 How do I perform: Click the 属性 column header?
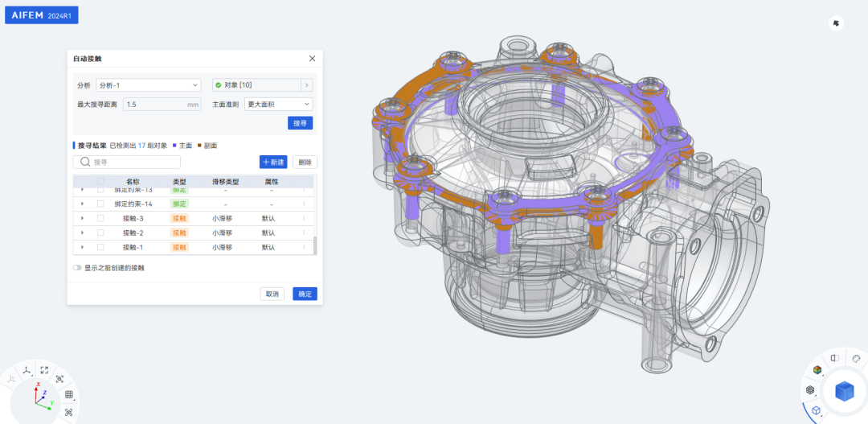(x=272, y=181)
